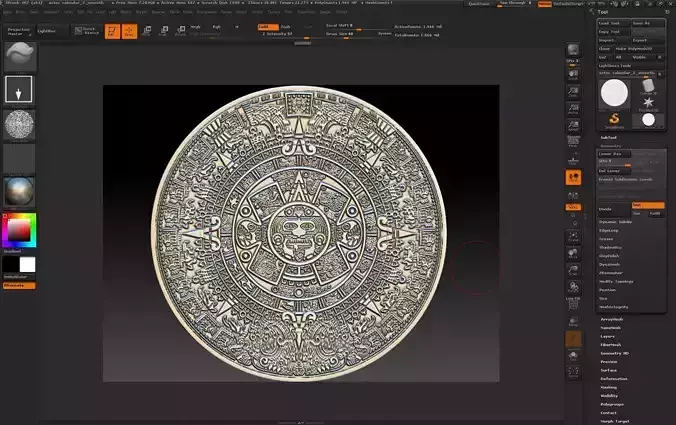Toggle the Zsub button
Screen dimensions: 676x425
tap(285, 27)
